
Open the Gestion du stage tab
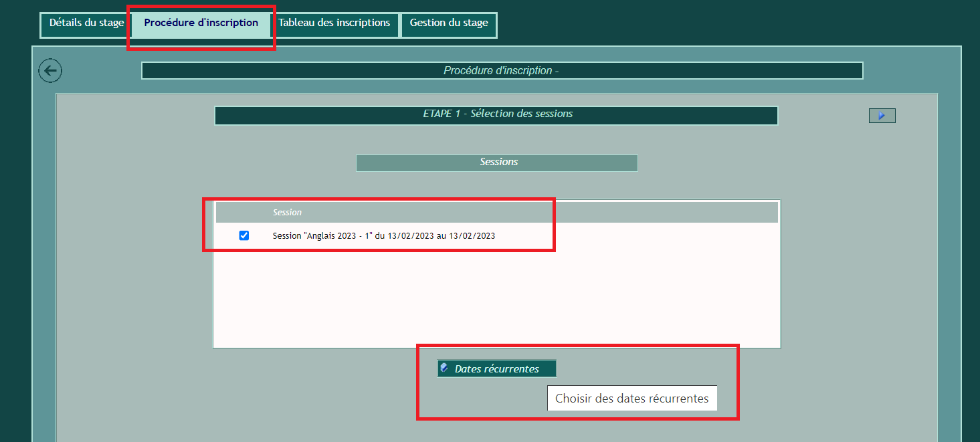[449, 23]
